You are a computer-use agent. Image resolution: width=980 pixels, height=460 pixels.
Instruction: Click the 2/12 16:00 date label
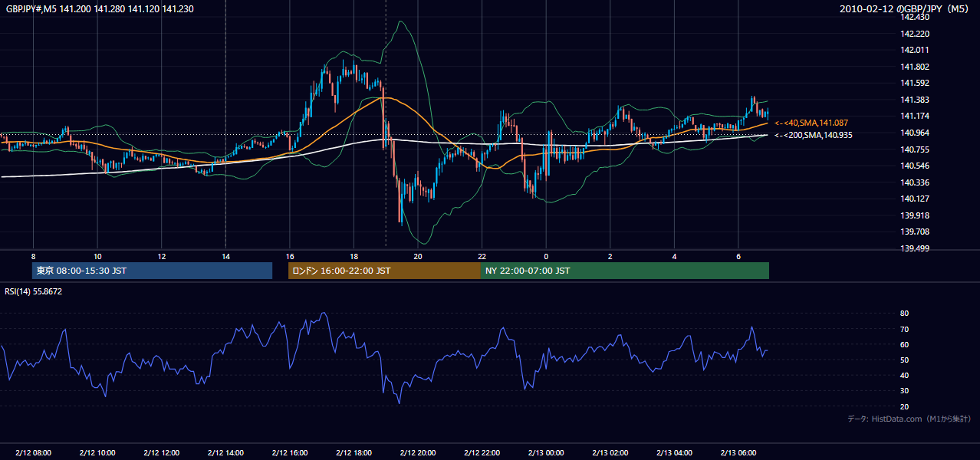289,452
